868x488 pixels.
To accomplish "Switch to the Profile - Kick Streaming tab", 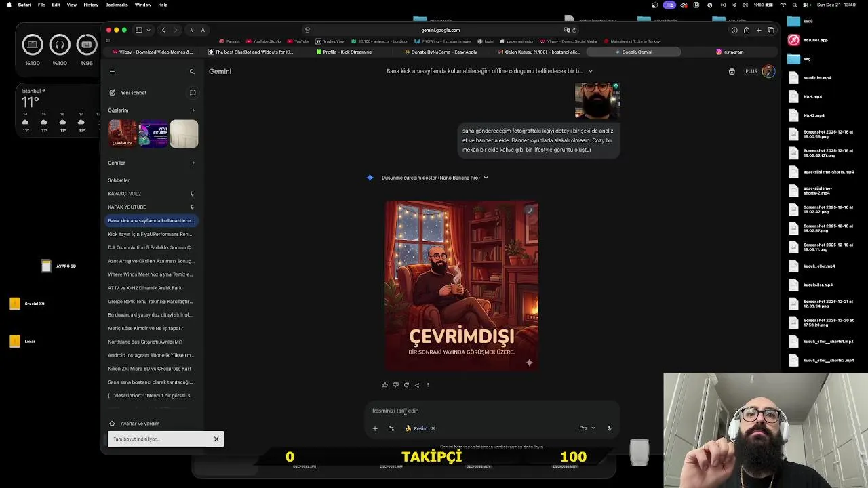I will [344, 52].
